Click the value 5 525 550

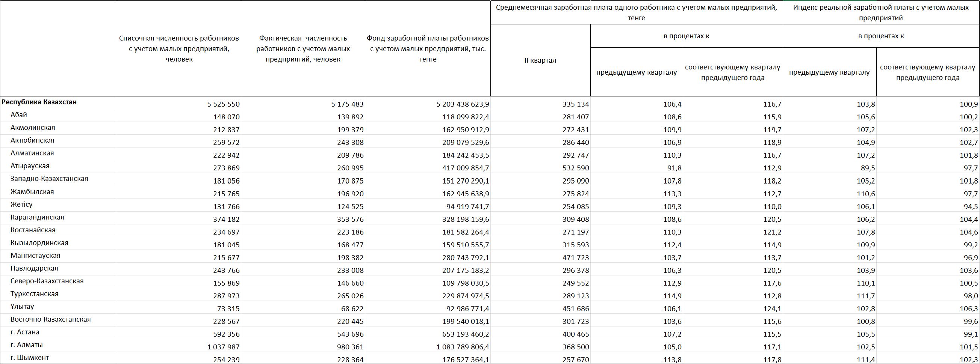tap(223, 104)
